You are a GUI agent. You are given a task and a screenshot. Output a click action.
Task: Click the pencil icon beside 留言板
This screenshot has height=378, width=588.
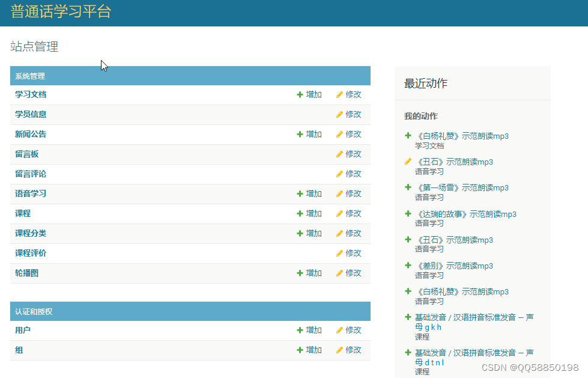[339, 154]
